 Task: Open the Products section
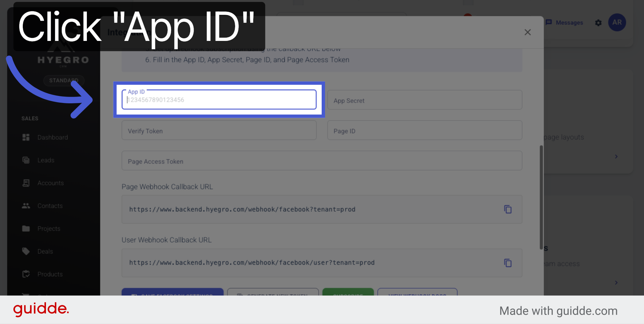(x=50, y=274)
